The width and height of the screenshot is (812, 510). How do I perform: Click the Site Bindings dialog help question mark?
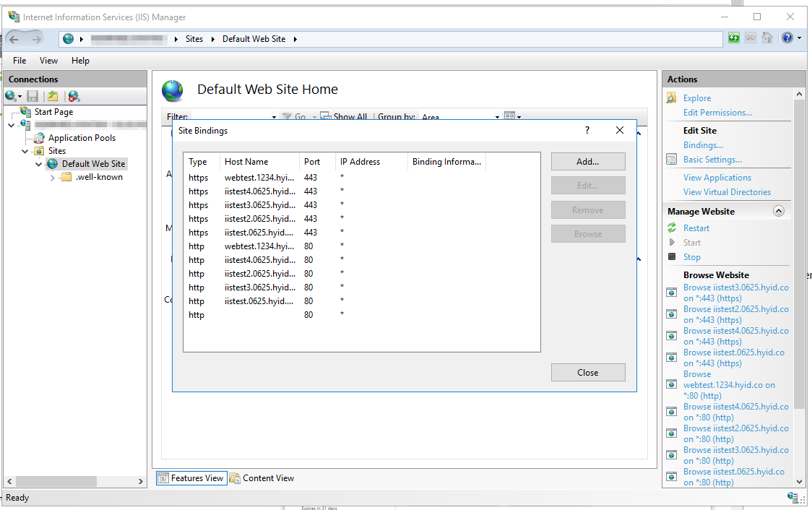click(x=587, y=131)
